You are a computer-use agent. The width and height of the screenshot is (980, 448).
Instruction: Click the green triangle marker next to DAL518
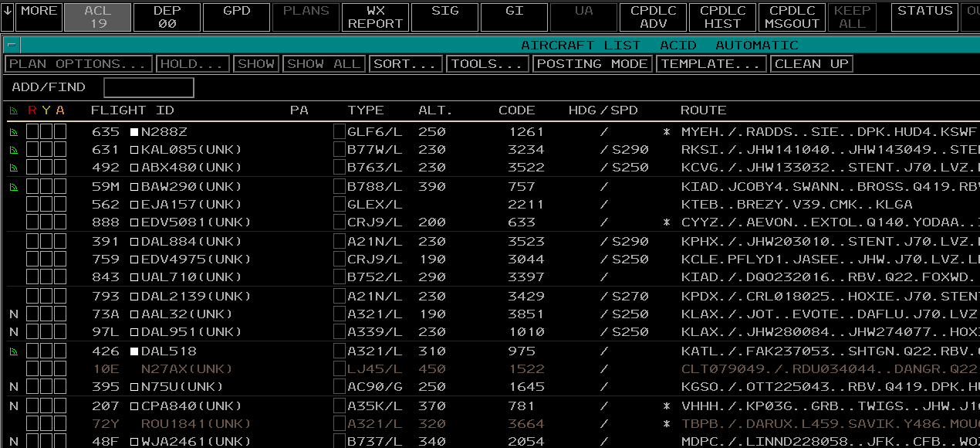coord(13,351)
